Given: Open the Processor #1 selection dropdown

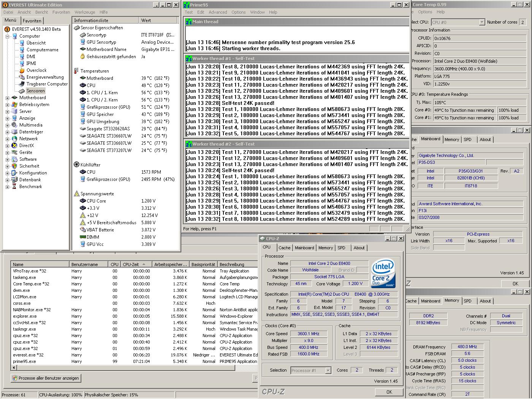Looking at the screenshot, I should [x=328, y=370].
